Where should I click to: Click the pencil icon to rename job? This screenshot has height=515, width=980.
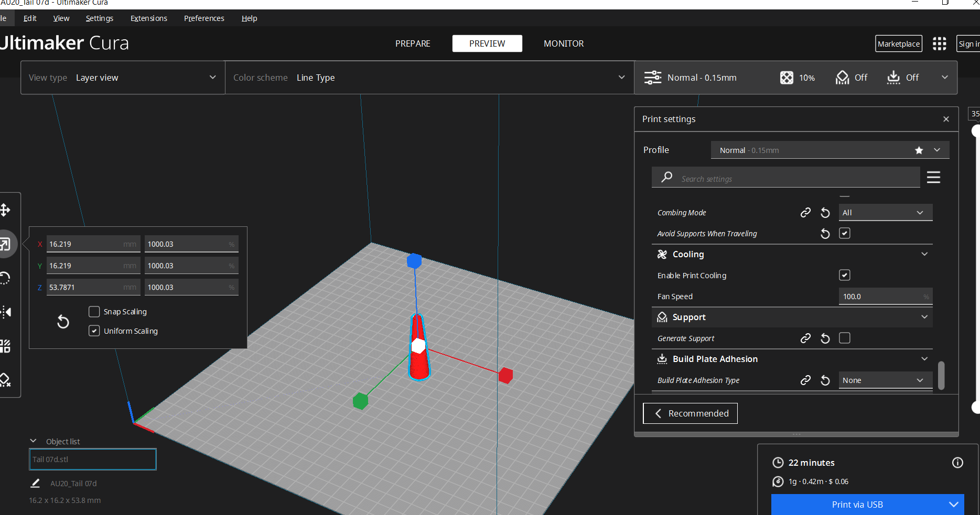coord(35,483)
